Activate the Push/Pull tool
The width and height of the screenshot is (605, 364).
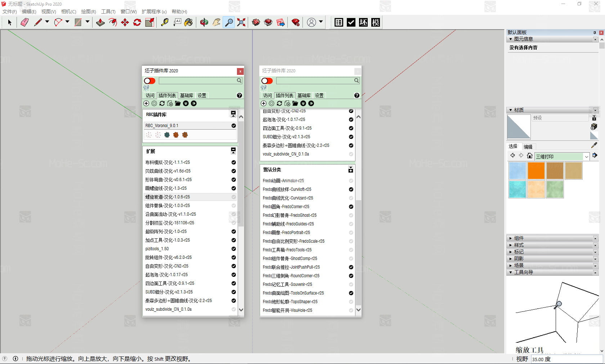(x=100, y=22)
